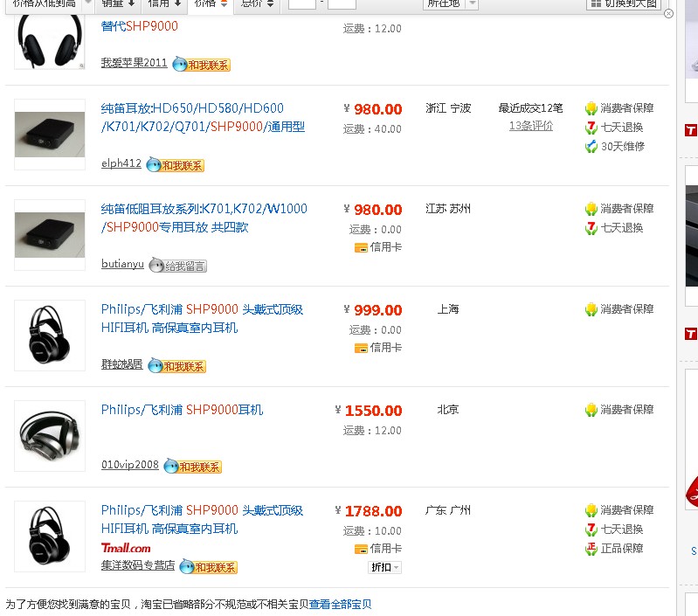Viewport: 698px width, 616px height.
Task: Open the 所在地 location dropdown
Action: (450, 3)
